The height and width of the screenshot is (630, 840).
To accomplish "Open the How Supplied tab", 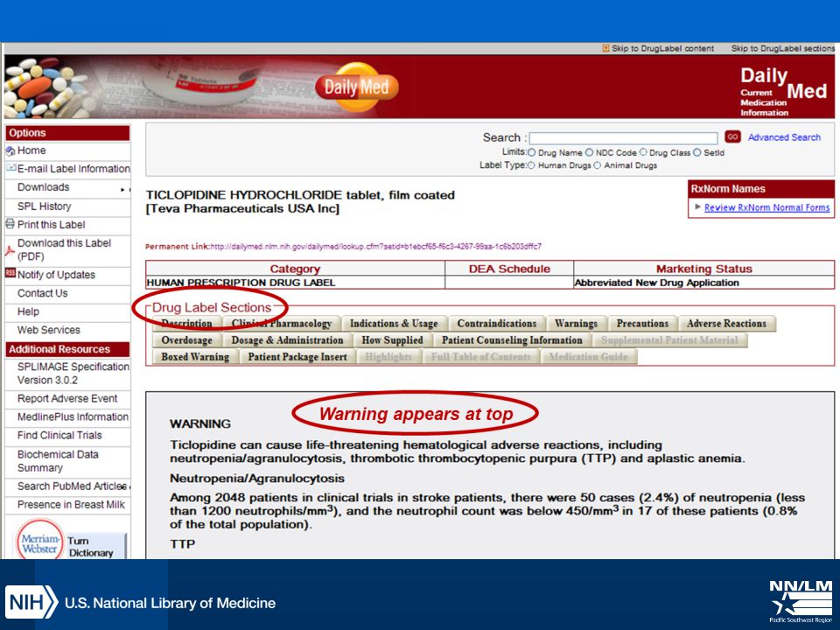I will (392, 340).
